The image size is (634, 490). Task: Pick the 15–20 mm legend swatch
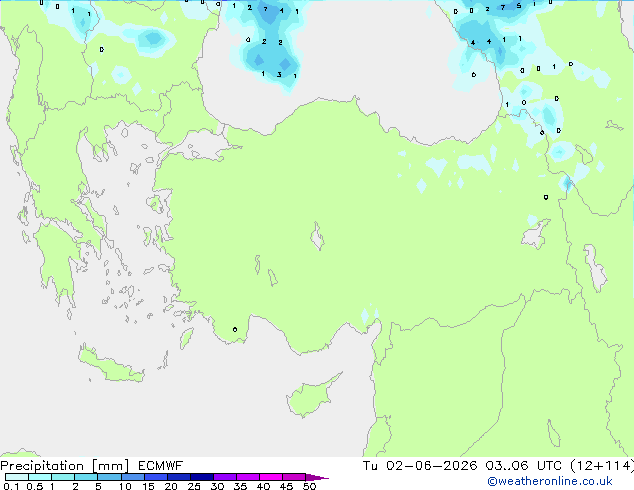click(x=156, y=477)
